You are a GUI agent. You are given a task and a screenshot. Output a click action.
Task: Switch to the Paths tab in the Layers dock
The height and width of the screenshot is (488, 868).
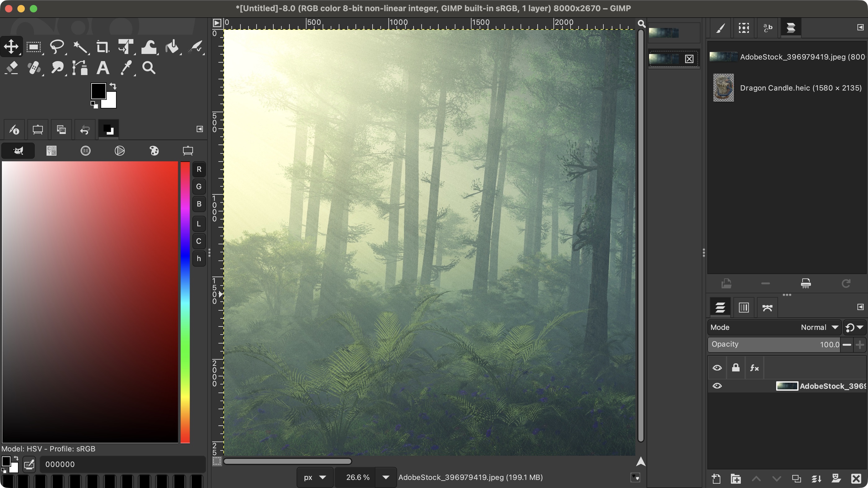(767, 307)
